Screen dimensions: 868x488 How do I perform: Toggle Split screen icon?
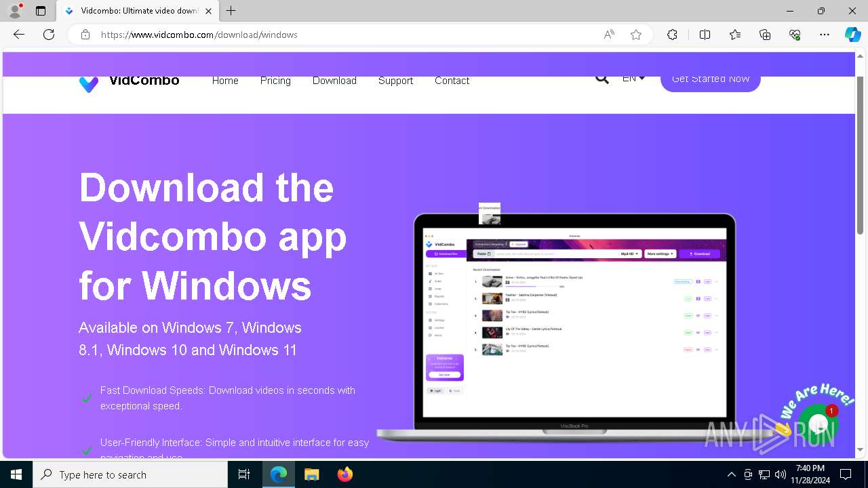705,35
